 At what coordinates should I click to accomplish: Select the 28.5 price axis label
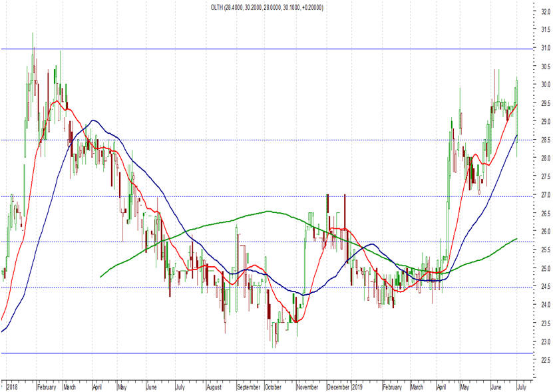pyautogui.click(x=546, y=140)
